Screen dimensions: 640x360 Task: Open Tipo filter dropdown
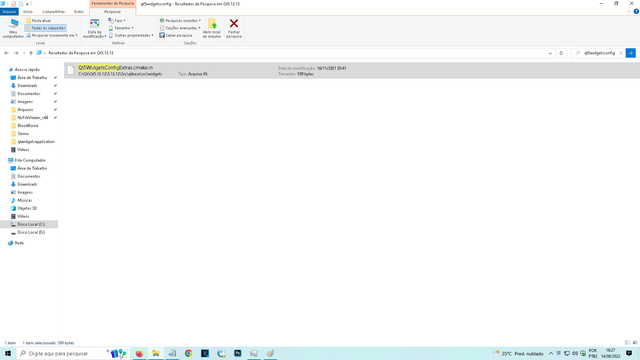[117, 20]
